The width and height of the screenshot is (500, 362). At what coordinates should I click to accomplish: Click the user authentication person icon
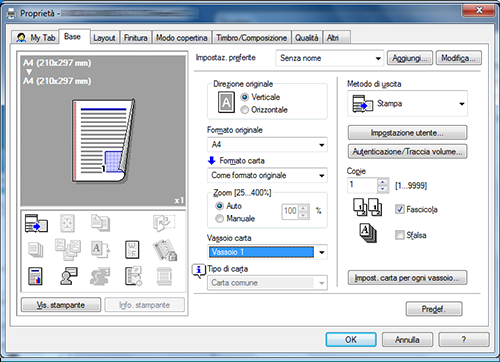click(69, 276)
